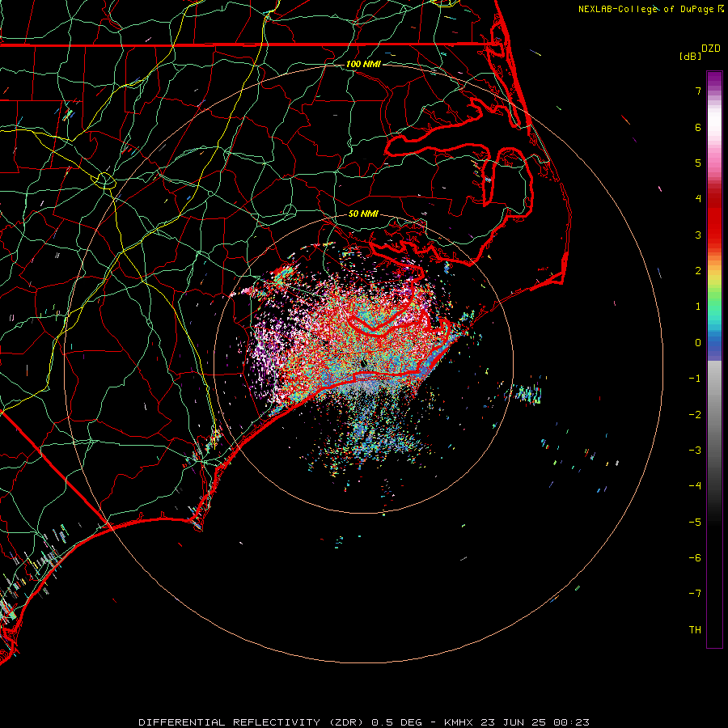Screen dimensions: 728x728
Task: Click the TH threshold label on the scale
Action: point(695,630)
